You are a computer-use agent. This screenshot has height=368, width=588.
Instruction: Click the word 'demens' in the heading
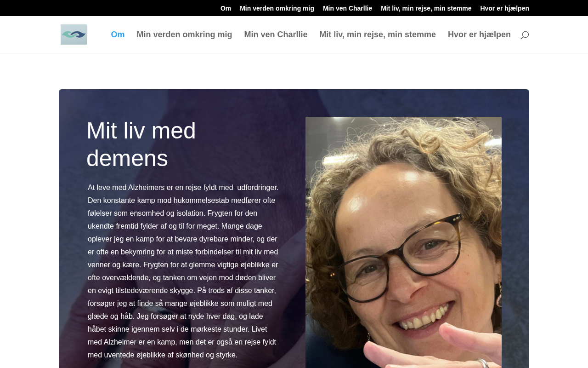click(127, 158)
